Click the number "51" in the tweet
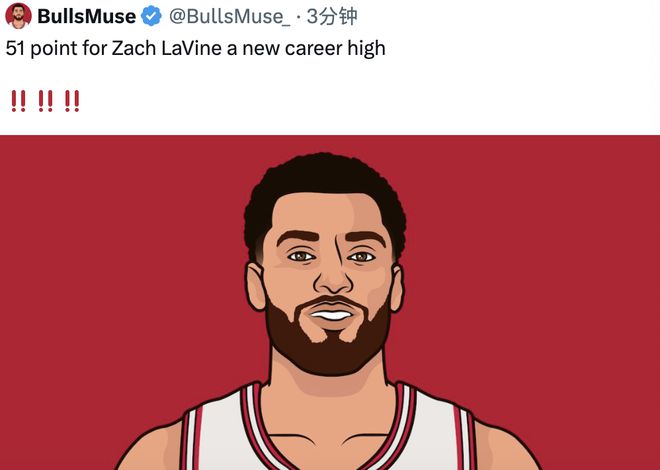 point(15,48)
